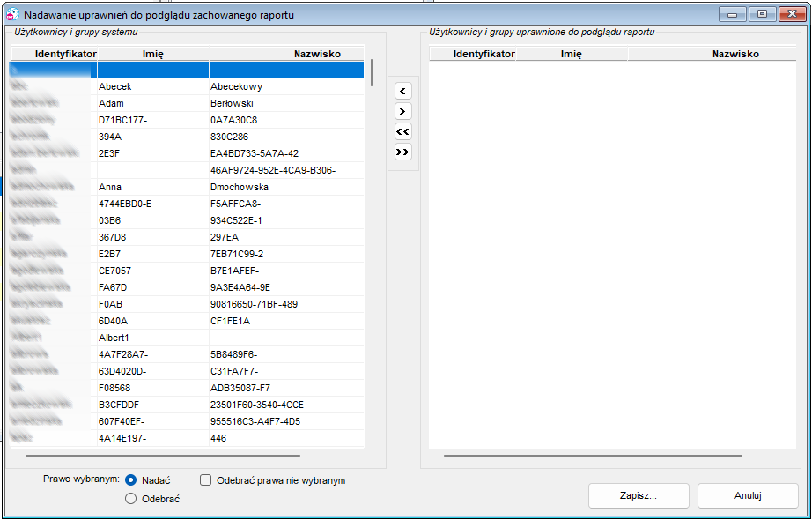Click the 297EA cell
Image resolution: width=812 pixels, height=520 pixels.
[286, 237]
